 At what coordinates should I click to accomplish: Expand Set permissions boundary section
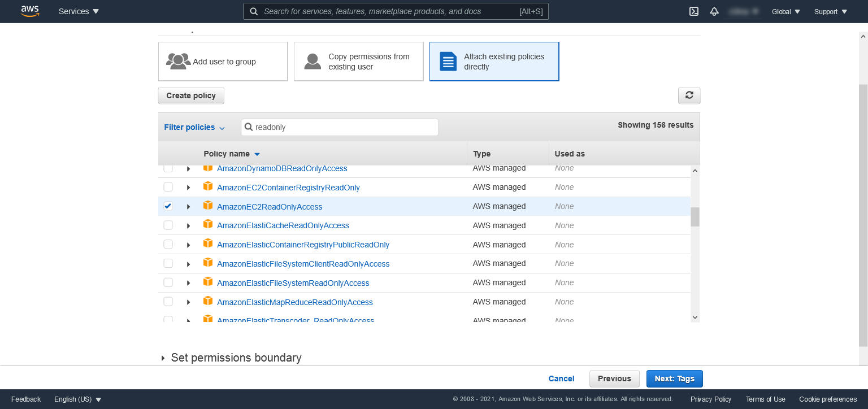[231, 358]
